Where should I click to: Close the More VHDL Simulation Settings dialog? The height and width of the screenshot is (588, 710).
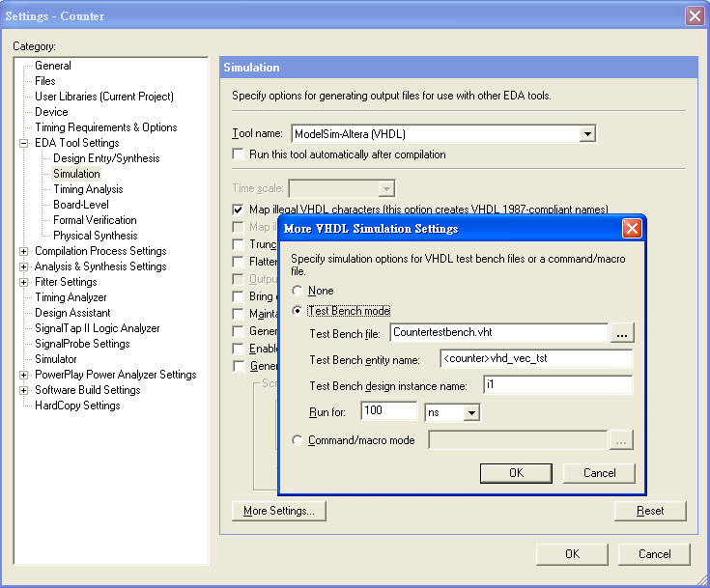click(632, 229)
